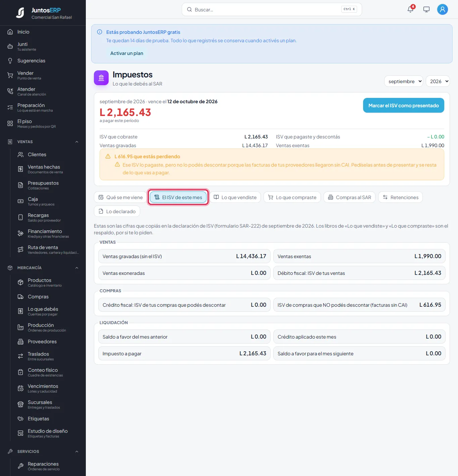
Task: Collapse the VENTAS sidebar section
Action: tap(77, 142)
